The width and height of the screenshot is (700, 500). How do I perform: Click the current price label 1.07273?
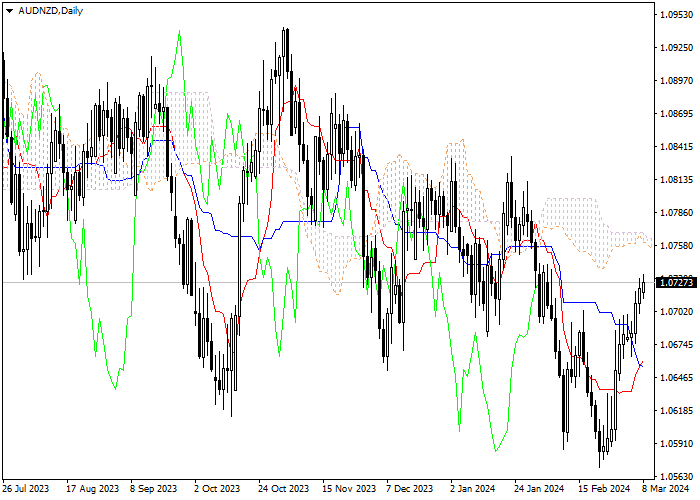click(x=676, y=282)
